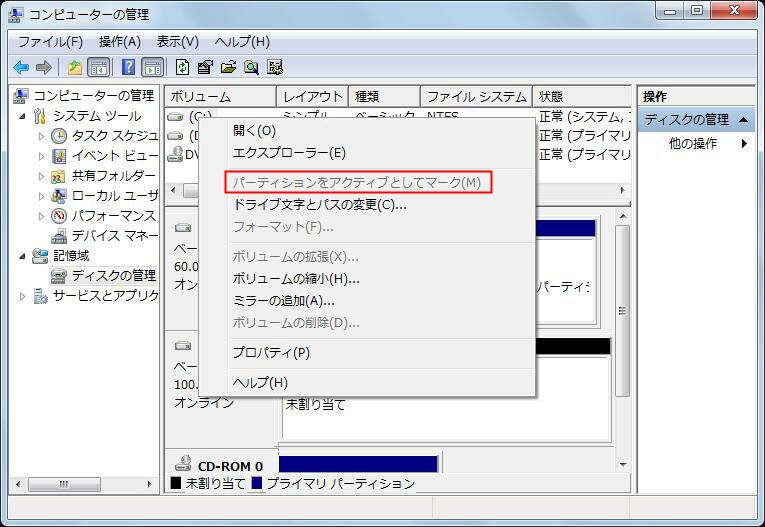Collapse the システム ツール tree node
765x527 pixels.
[x=22, y=116]
